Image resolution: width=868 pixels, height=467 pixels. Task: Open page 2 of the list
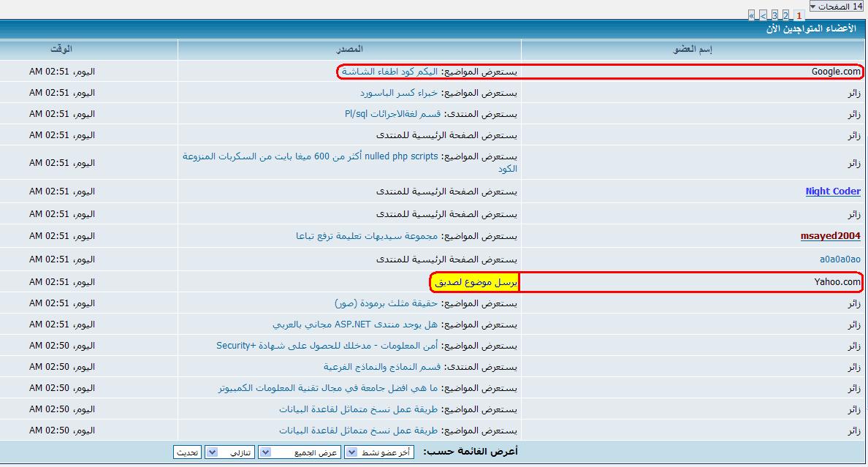pos(785,15)
